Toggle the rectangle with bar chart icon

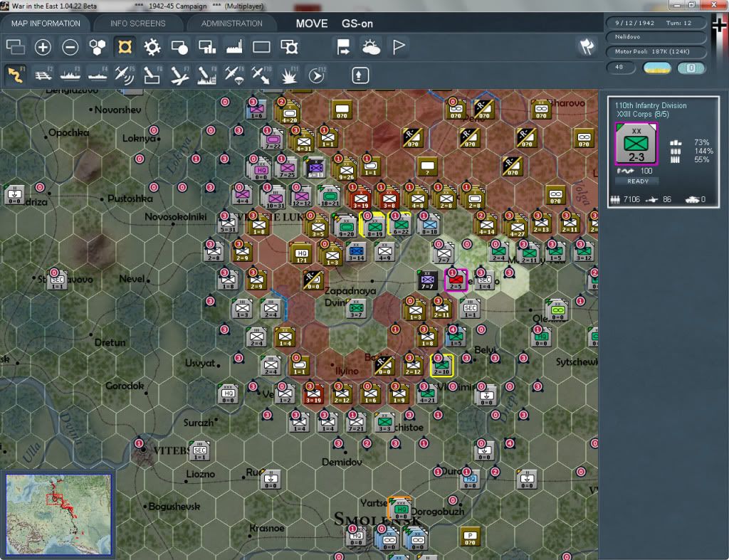pos(207,47)
